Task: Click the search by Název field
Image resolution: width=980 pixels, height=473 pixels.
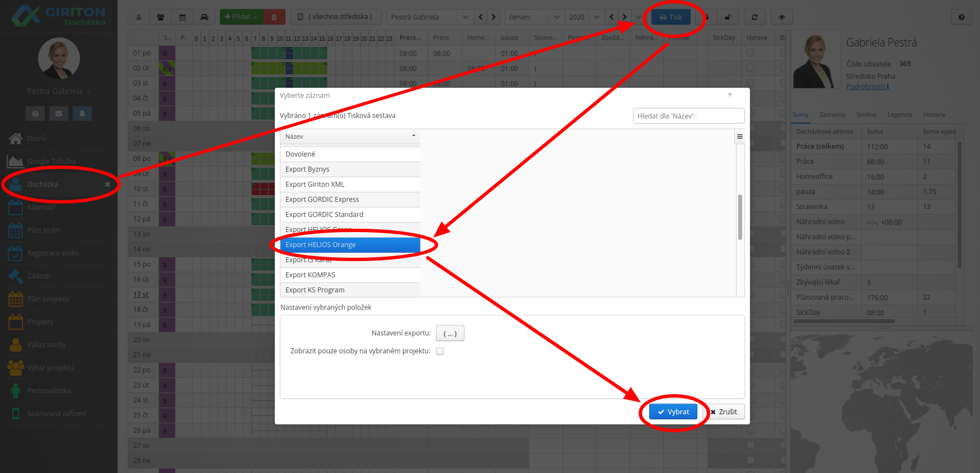Action: [688, 116]
